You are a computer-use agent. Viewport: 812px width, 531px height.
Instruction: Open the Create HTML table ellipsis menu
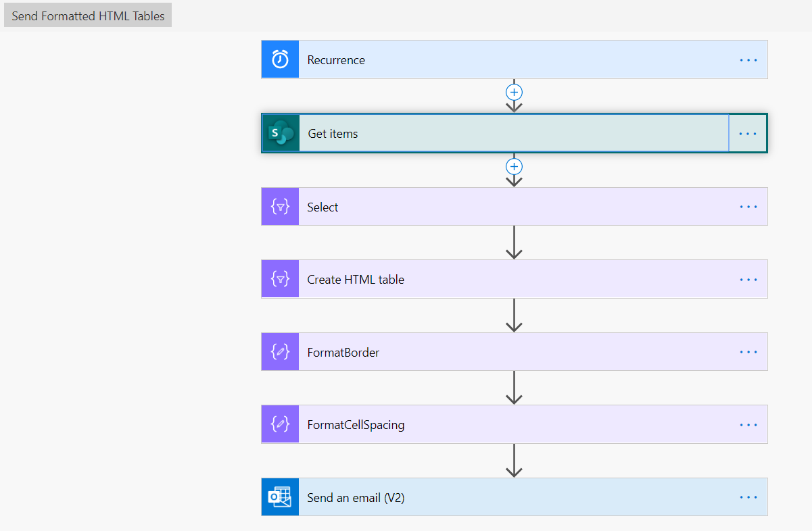[748, 279]
